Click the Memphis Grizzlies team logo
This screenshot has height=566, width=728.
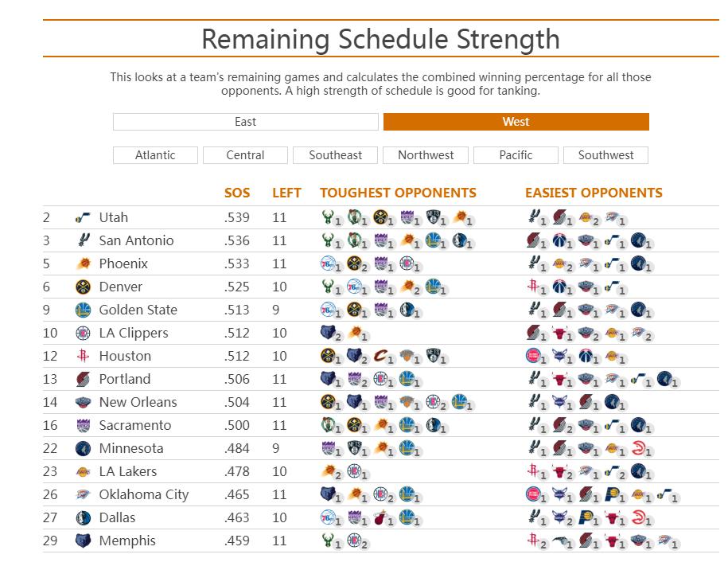click(83, 541)
